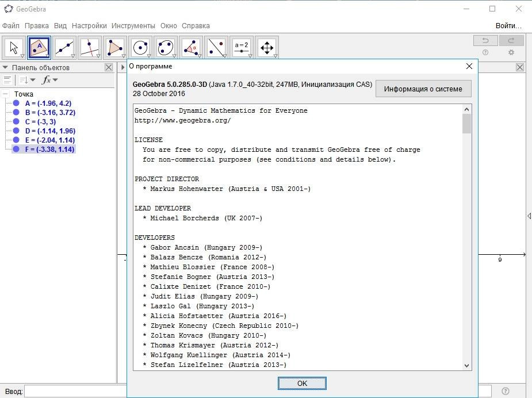This screenshot has width=532, height=398.
Task: Click the Войти sign-in link
Action: coord(508,26)
